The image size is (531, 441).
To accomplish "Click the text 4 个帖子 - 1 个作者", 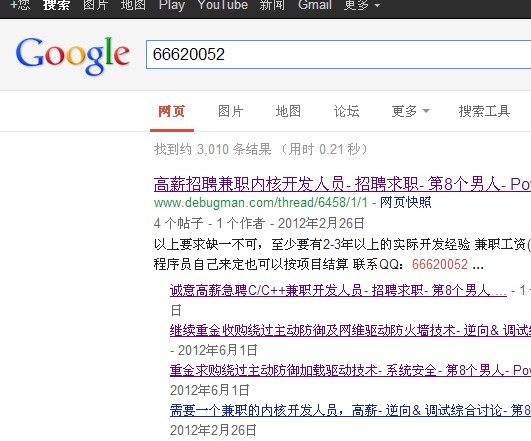I will pos(209,223).
